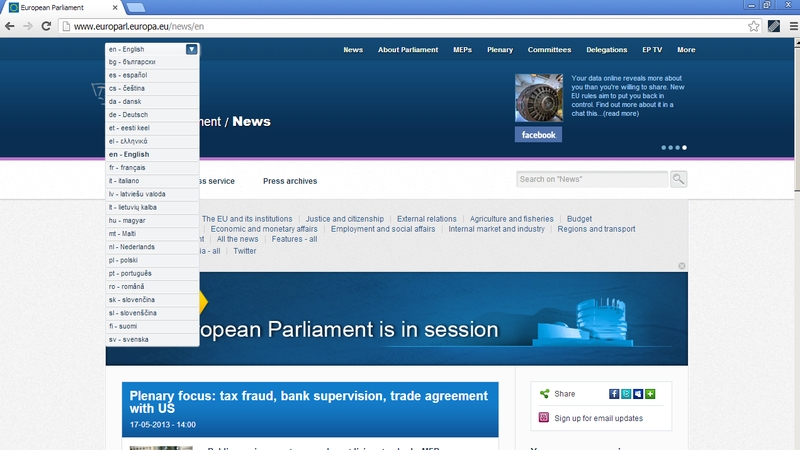The width and height of the screenshot is (800, 450).
Task: Open Regions and transport link
Action: tap(596, 229)
